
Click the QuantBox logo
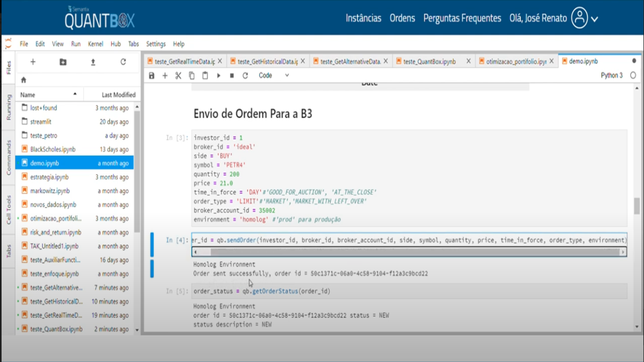tap(100, 18)
